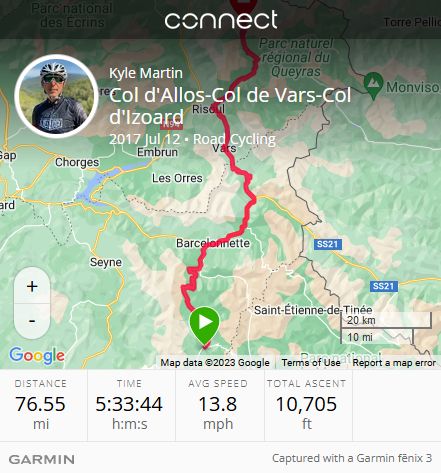Click the Google logo on the map
Viewport: 441px width, 473px height.
(x=37, y=356)
